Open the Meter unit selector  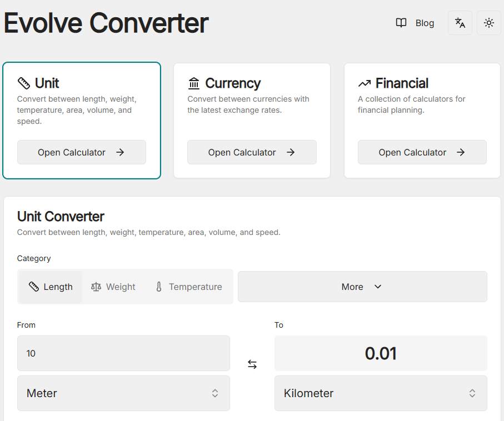click(x=123, y=393)
